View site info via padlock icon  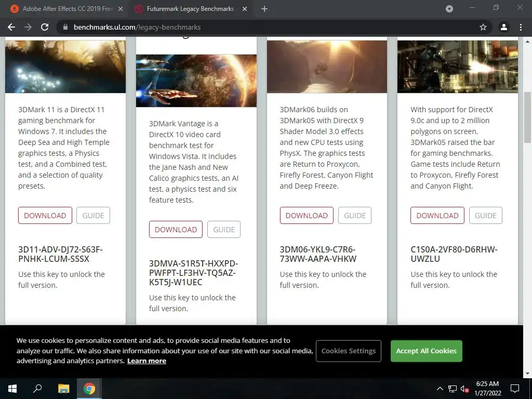pyautogui.click(x=65, y=27)
